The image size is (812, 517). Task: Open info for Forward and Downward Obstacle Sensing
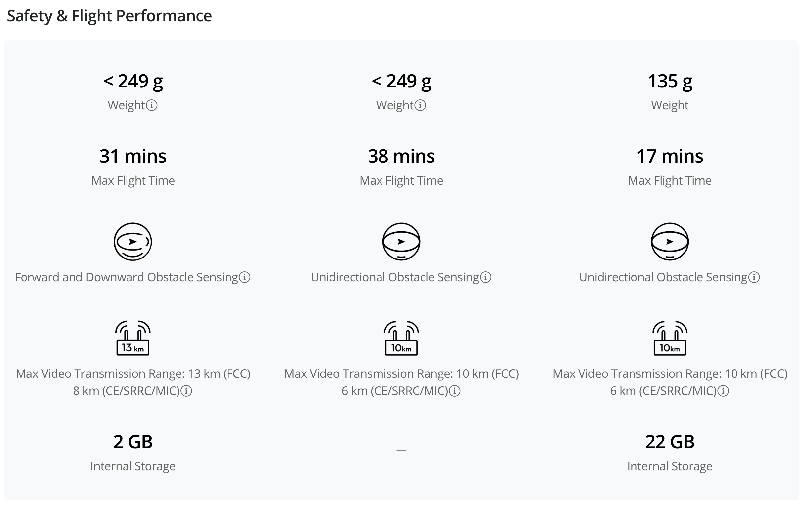point(245,278)
